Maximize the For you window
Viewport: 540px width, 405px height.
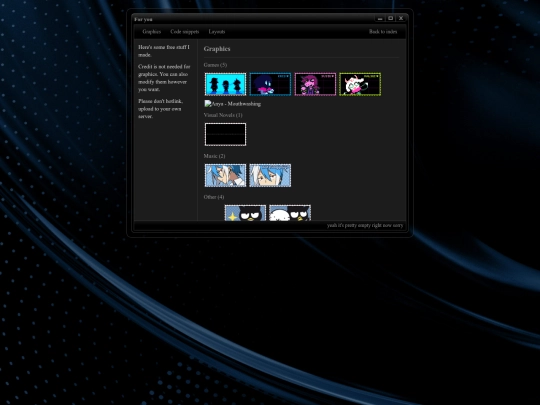point(391,19)
